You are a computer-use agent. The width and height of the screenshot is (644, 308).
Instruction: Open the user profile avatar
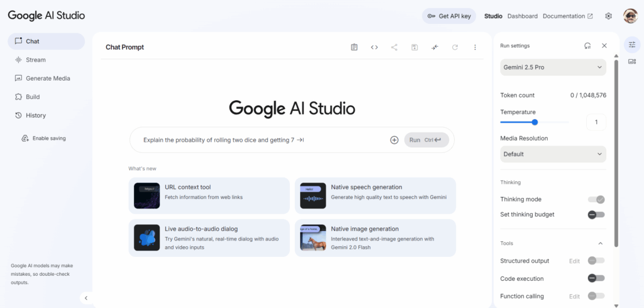(630, 16)
